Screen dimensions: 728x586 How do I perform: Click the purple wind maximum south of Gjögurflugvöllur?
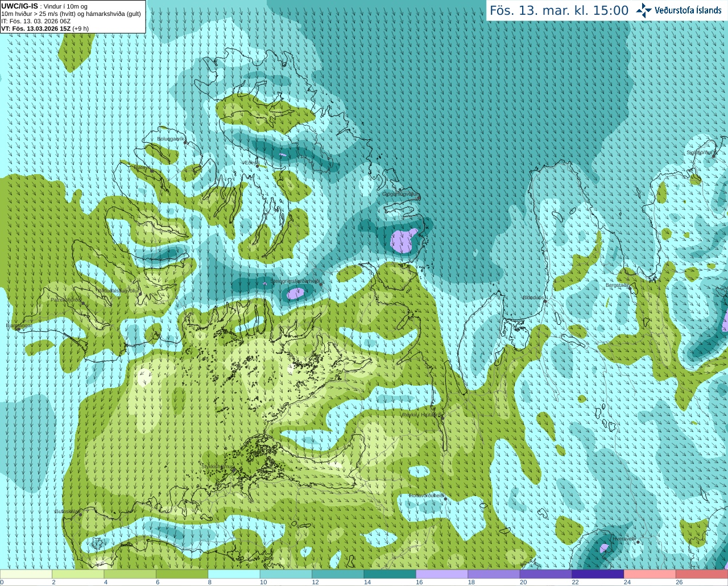point(403,241)
